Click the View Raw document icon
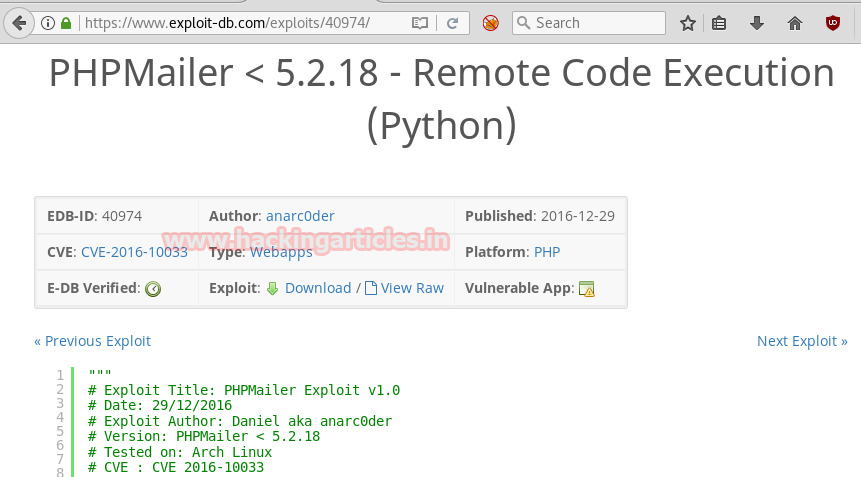This screenshot has height=477, width=861. pos(371,288)
